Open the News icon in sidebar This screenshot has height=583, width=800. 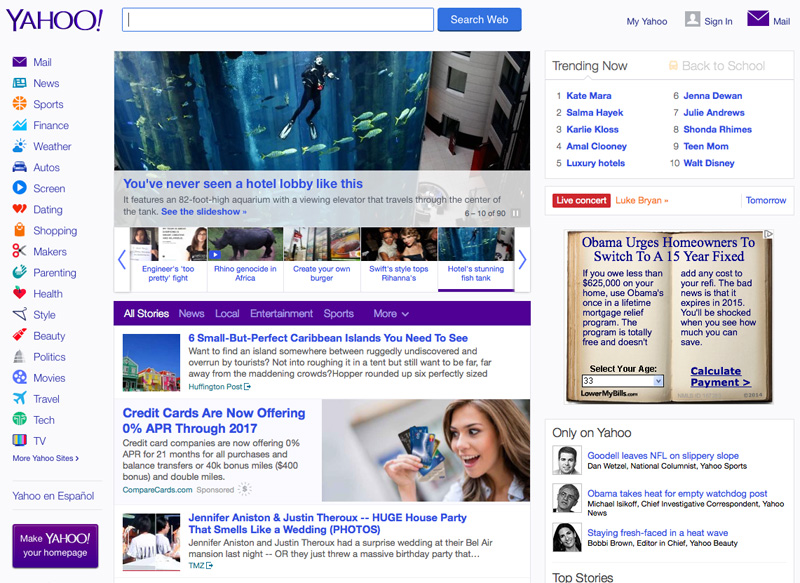(x=19, y=83)
